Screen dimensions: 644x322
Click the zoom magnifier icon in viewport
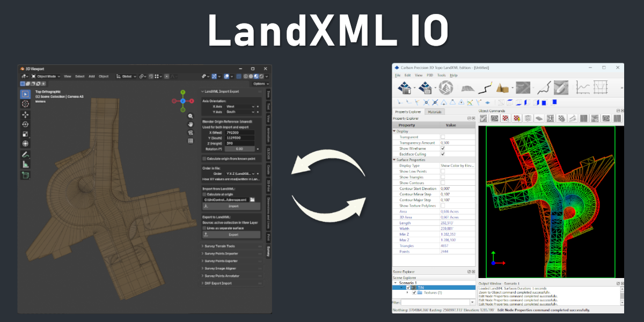(191, 116)
